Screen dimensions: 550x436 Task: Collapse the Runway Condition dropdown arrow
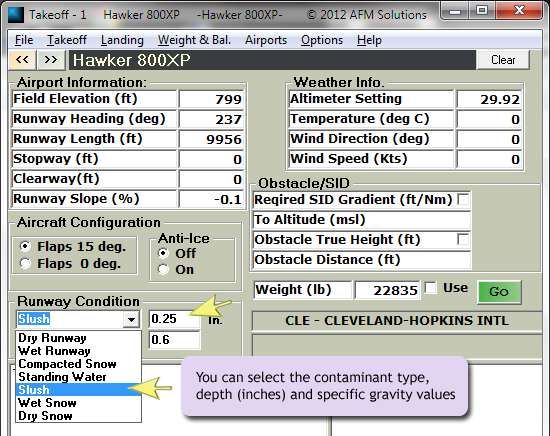click(132, 319)
